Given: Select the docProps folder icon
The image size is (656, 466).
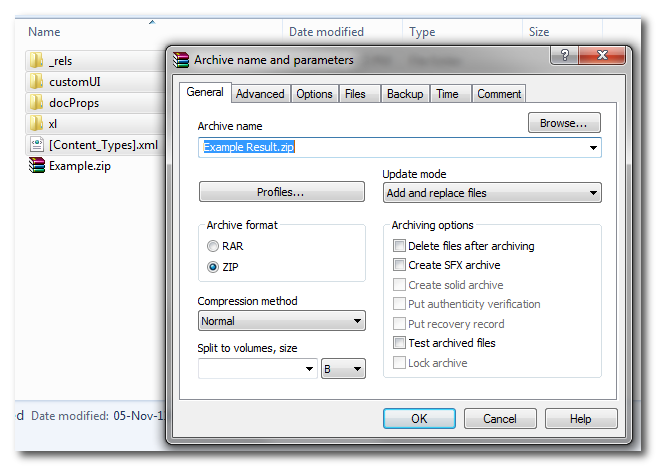Looking at the screenshot, I should pos(36,103).
